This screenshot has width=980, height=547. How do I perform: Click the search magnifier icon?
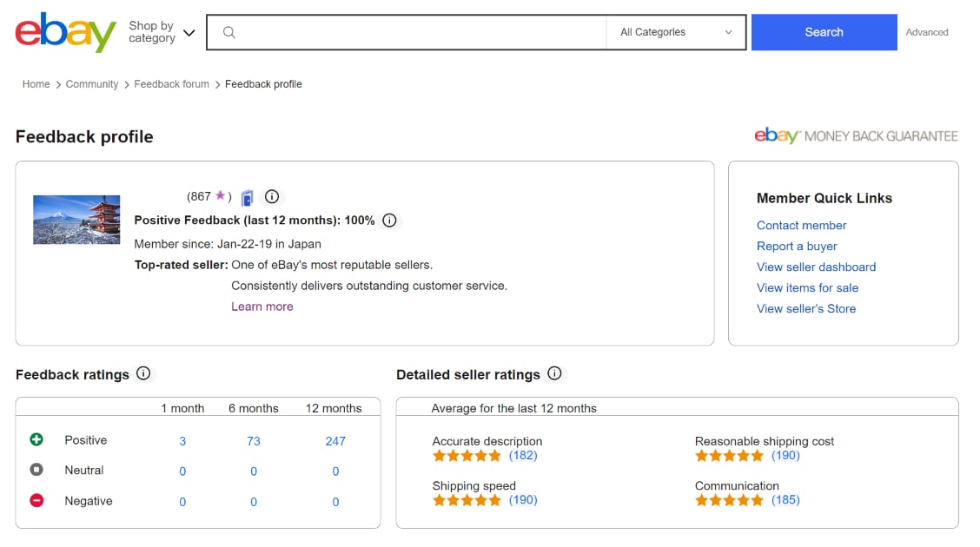[x=229, y=32]
